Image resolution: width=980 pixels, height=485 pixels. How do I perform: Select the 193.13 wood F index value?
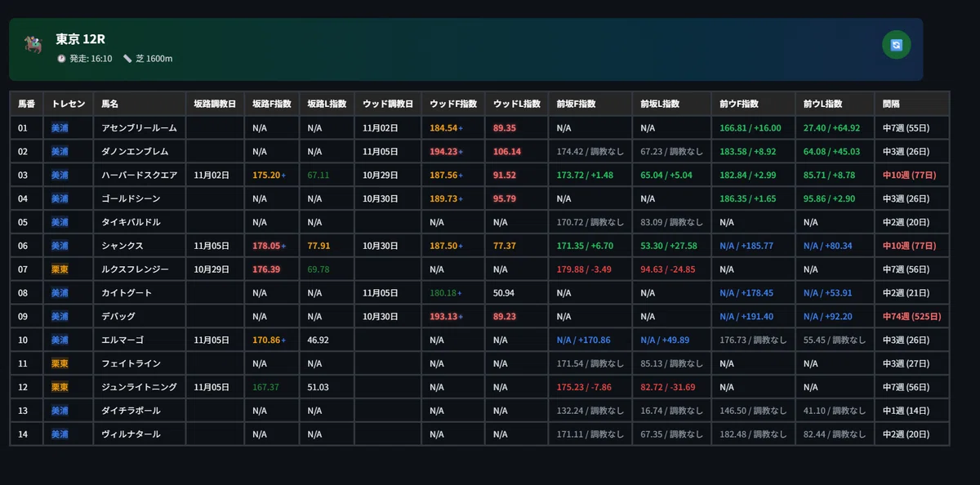point(443,316)
